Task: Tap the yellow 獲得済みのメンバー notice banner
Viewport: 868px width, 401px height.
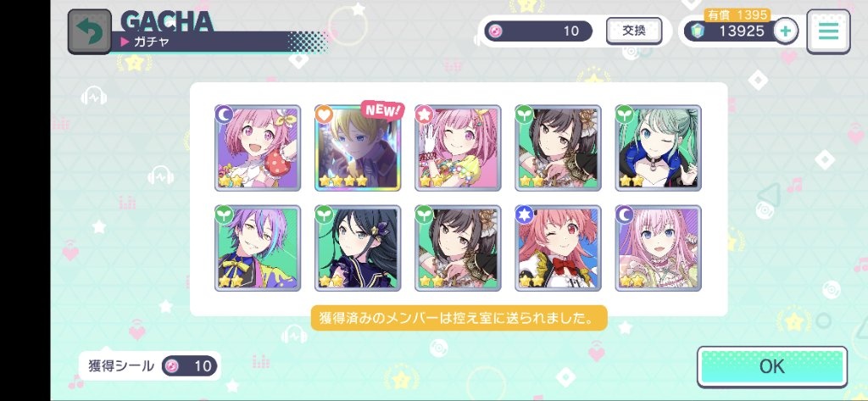Action: (x=459, y=318)
